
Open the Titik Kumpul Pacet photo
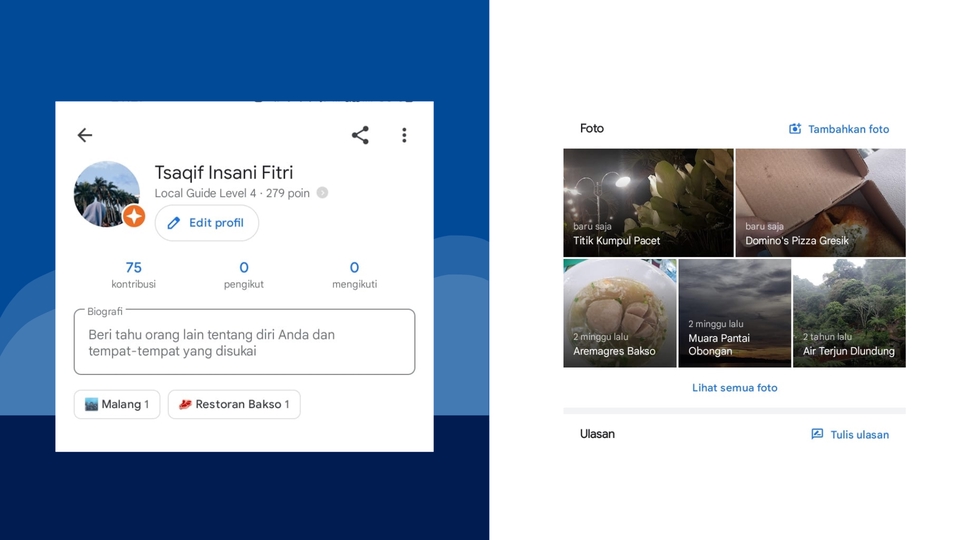tap(648, 203)
